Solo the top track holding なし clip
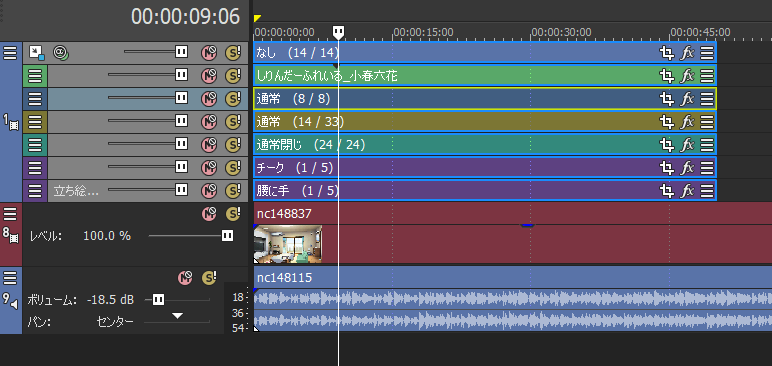 coord(233,53)
